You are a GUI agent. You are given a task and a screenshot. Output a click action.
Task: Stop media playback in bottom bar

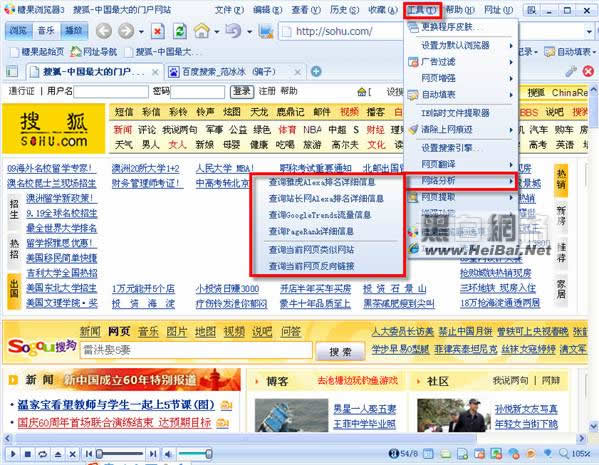(x=28, y=454)
